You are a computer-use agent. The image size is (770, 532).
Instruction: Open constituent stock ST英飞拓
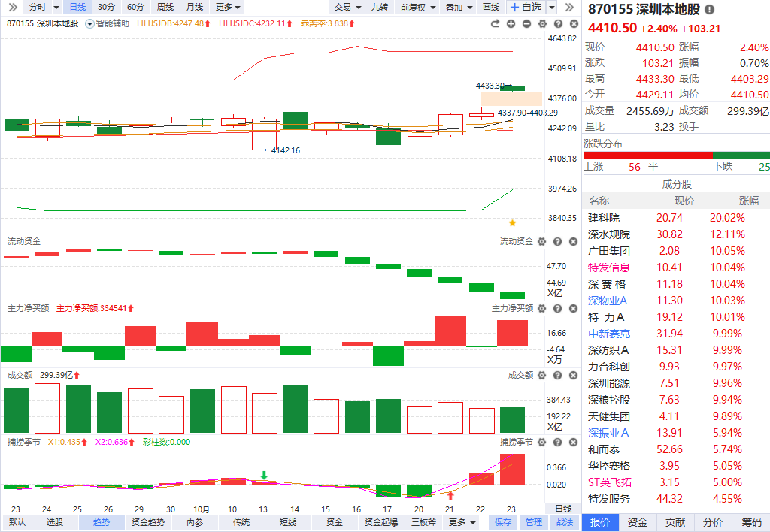(x=609, y=483)
